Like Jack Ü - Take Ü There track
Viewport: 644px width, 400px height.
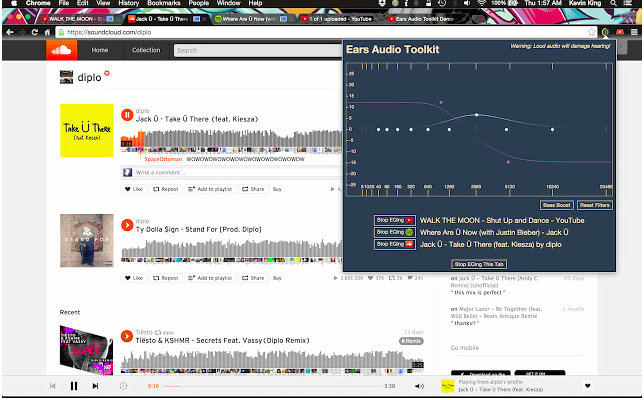133,189
